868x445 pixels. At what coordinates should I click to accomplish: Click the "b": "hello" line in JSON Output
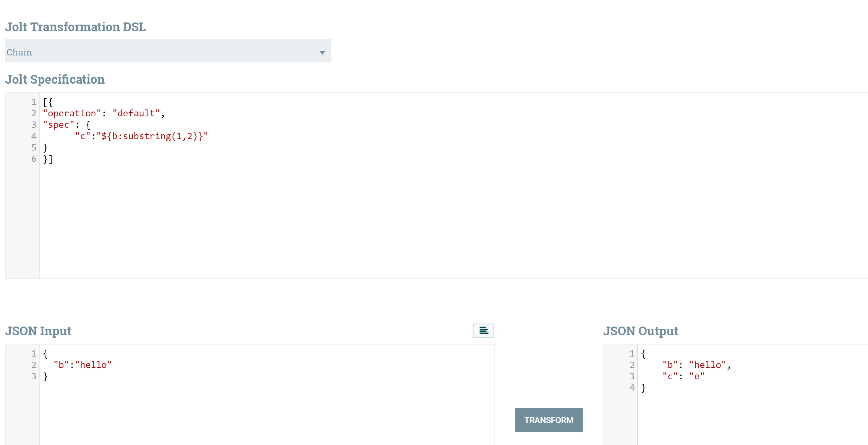(x=697, y=365)
